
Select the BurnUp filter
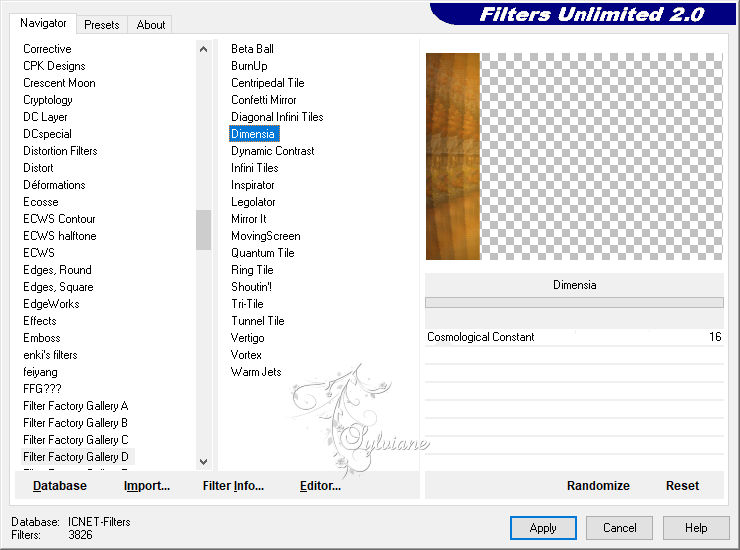(x=249, y=66)
